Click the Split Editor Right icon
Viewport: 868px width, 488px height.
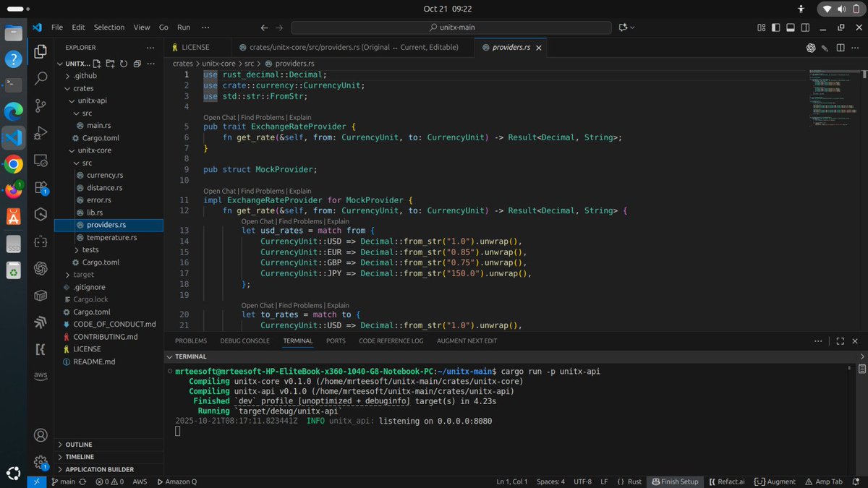841,48
